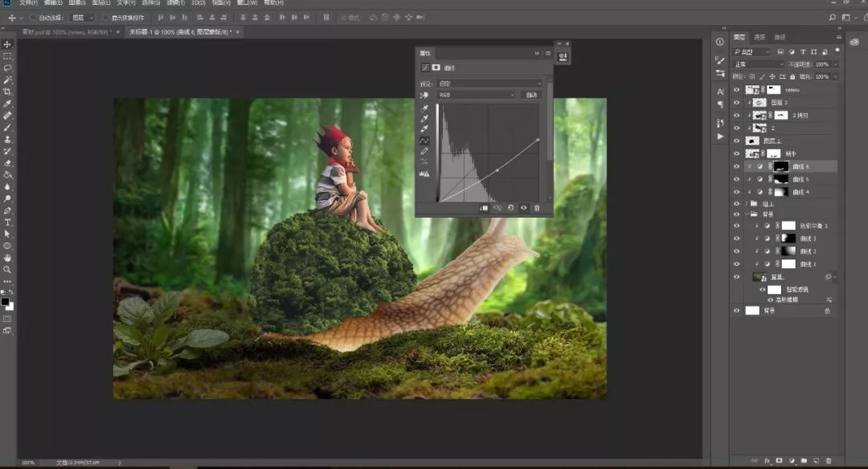
Task: Select the Crop tool
Action: [x=8, y=92]
